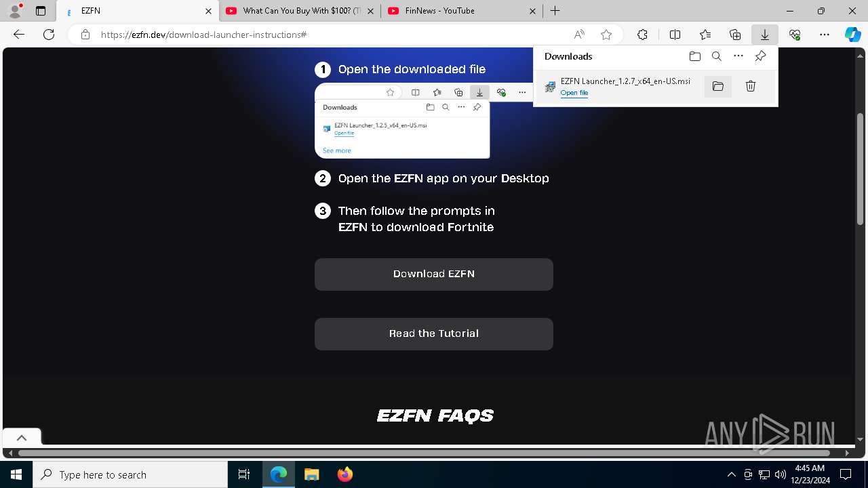This screenshot has width=868, height=488.
Task: Open the Favorites list icon
Action: coord(705,35)
